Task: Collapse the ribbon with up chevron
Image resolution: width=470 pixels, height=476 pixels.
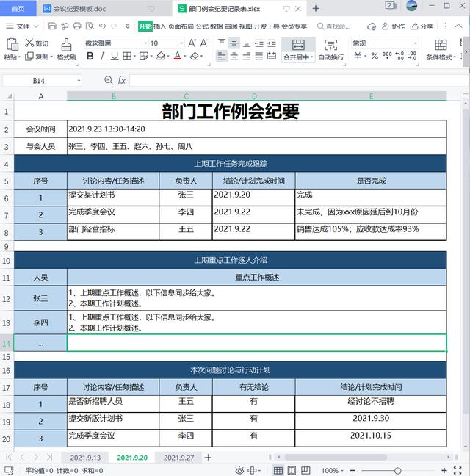Action: coord(458,26)
